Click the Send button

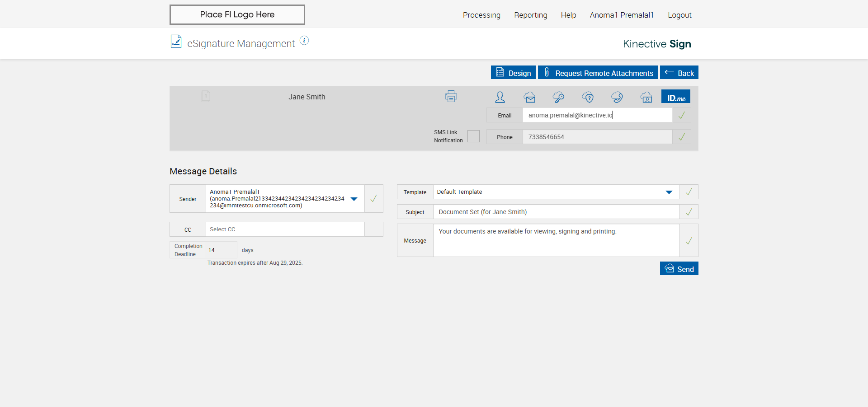click(x=679, y=269)
